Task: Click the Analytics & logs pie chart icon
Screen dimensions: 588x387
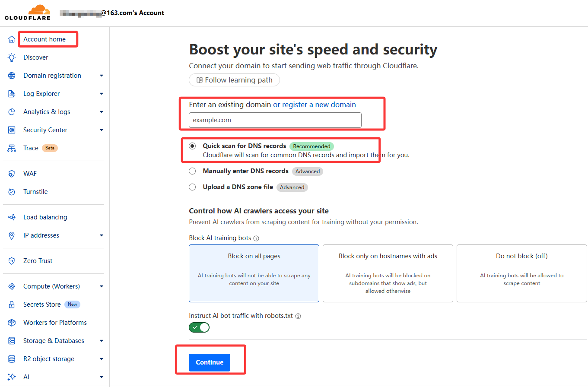Action: pos(12,112)
